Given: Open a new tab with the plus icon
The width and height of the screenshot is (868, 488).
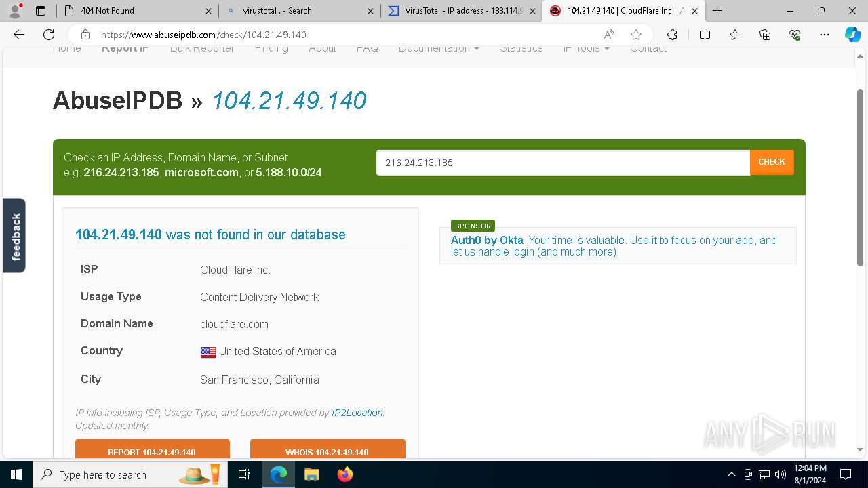Looking at the screenshot, I should tap(717, 11).
